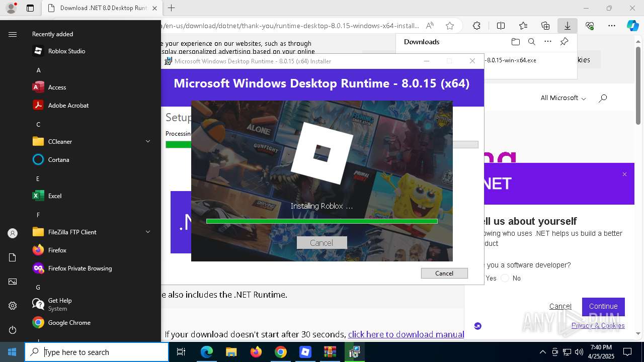
Task: Expand the All Microsoft dropdown
Action: click(563, 98)
